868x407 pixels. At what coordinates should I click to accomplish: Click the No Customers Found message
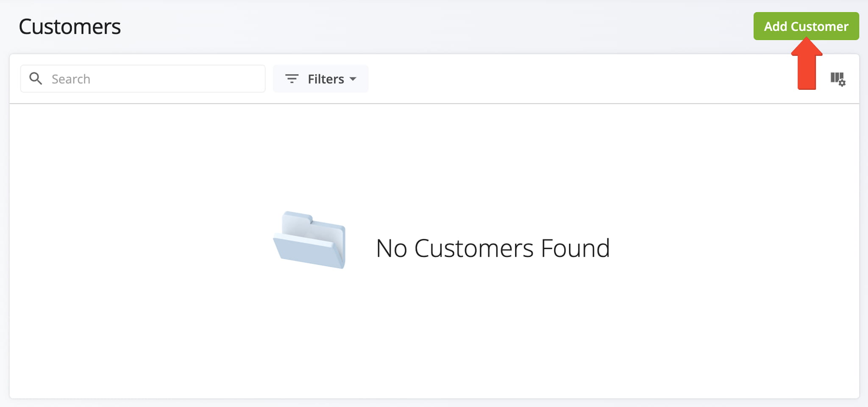tap(493, 248)
